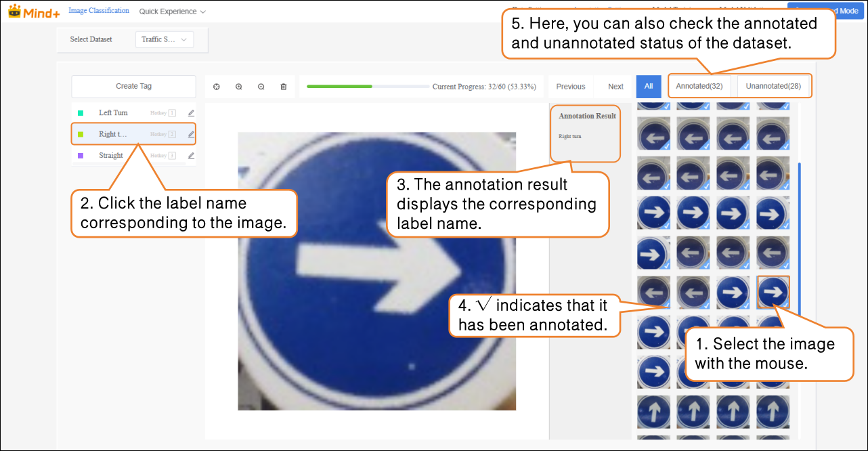Select the Left Turn label
868x451 pixels.
pos(113,113)
